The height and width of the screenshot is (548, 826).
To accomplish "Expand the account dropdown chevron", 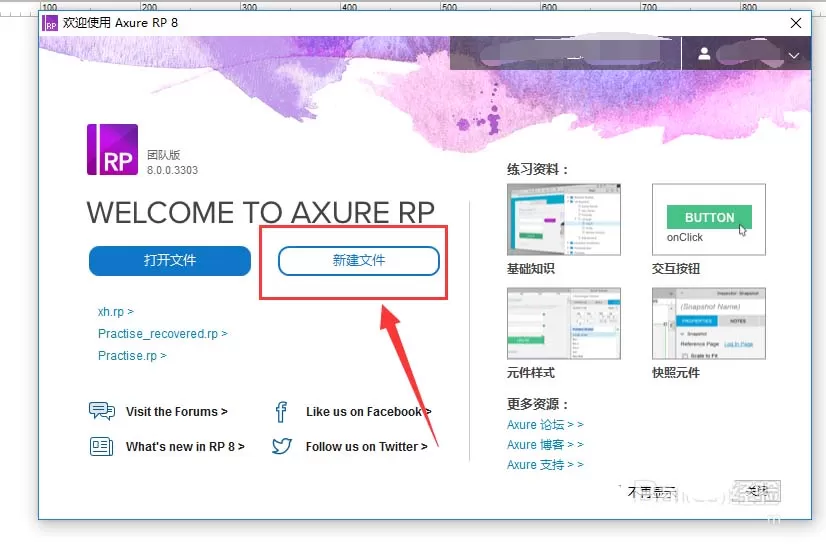I will [x=794, y=55].
